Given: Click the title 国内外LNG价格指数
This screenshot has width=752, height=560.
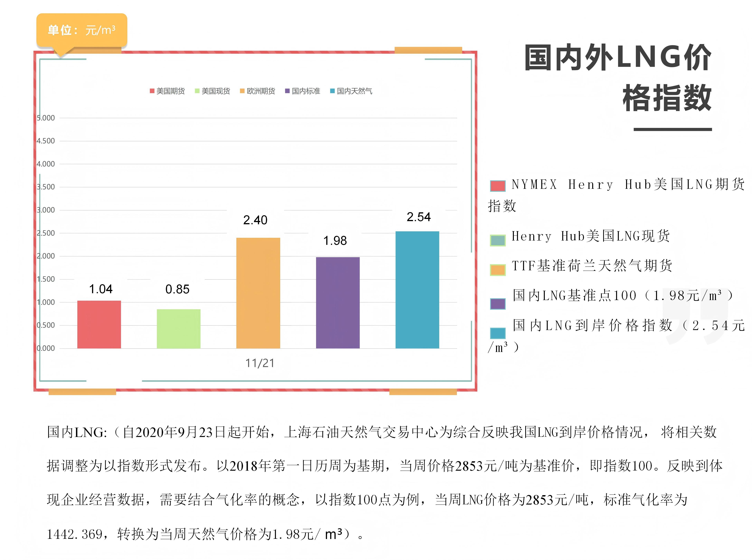Looking at the screenshot, I should tap(618, 78).
